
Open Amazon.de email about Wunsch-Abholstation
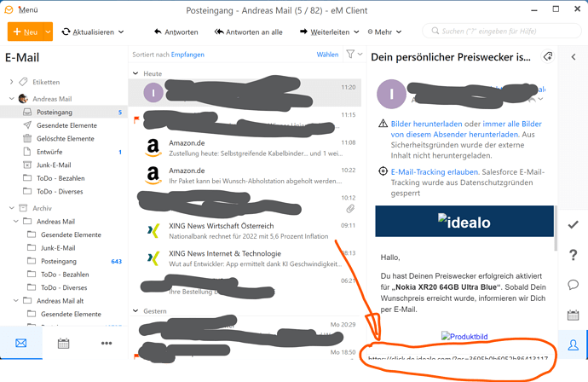pos(245,176)
